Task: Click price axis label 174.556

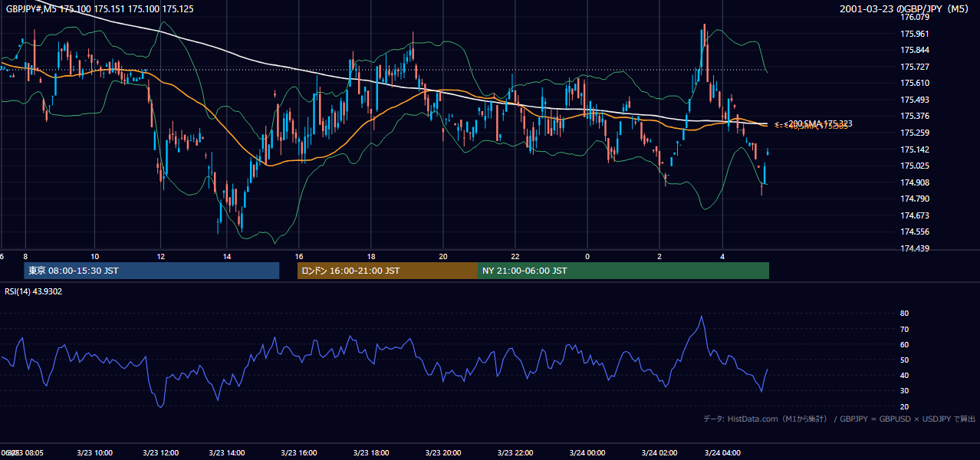Action: [915, 232]
